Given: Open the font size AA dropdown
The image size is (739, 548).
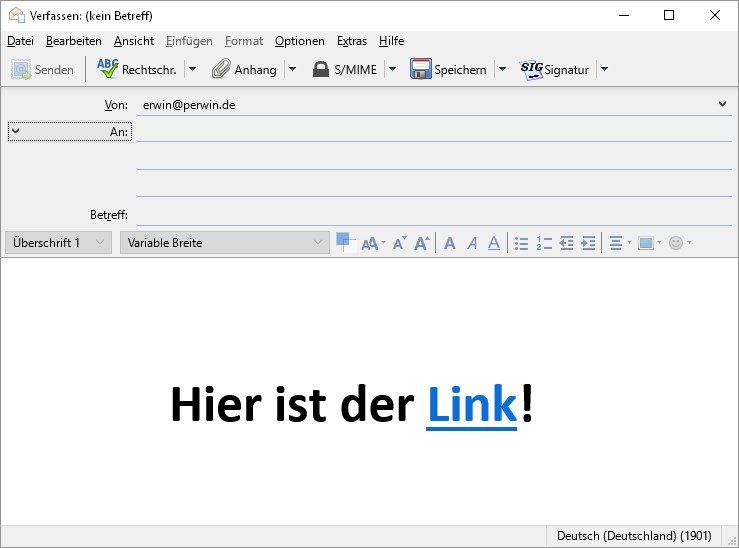Looking at the screenshot, I should pos(373,243).
